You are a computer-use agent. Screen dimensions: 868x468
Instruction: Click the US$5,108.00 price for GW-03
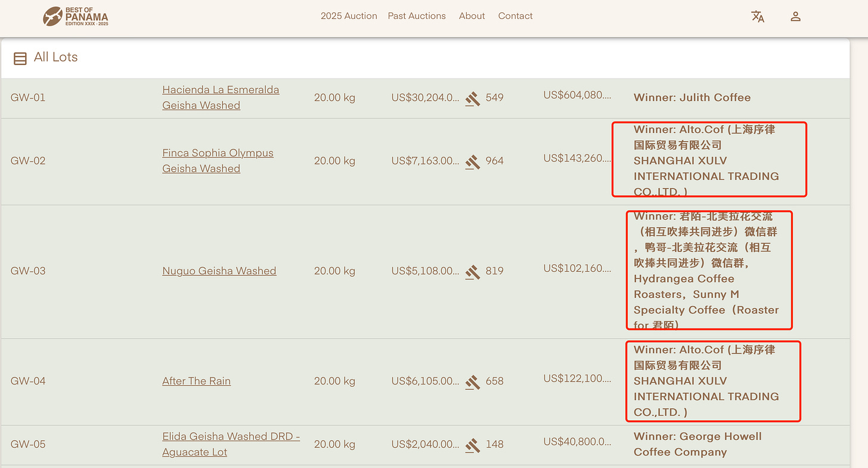[x=426, y=271]
